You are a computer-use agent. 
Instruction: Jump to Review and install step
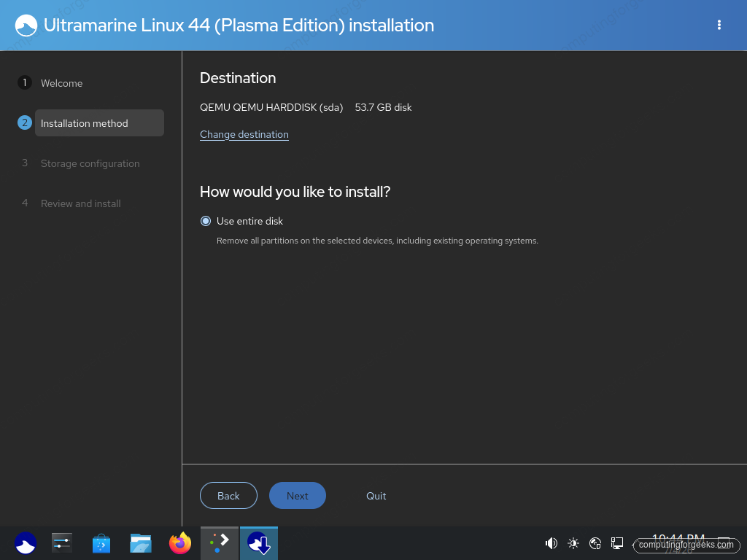point(80,203)
